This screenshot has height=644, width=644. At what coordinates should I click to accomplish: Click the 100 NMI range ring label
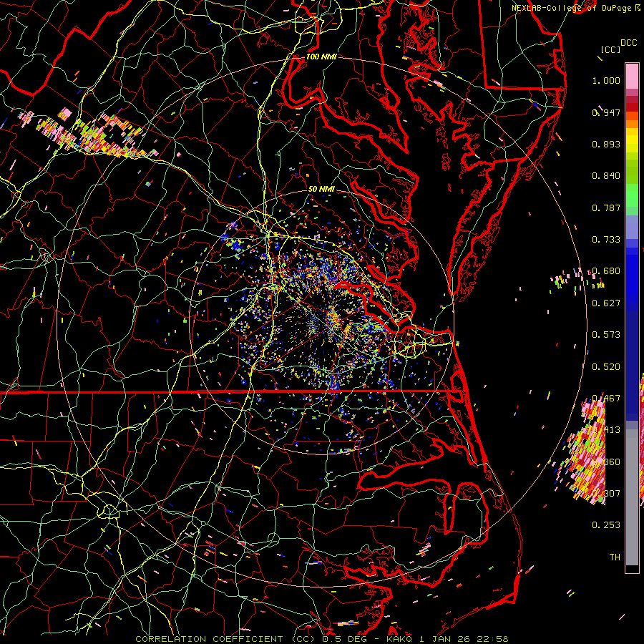coord(321,57)
